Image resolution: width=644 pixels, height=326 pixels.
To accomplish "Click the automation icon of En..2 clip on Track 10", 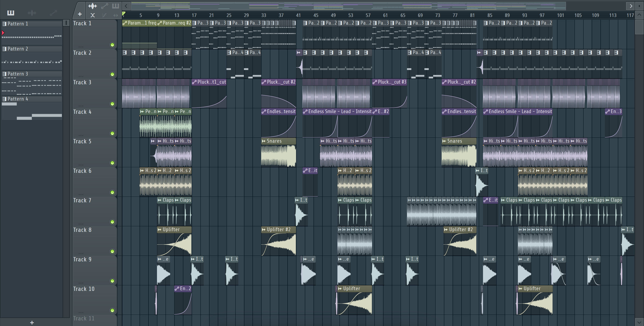I will coord(177,288).
